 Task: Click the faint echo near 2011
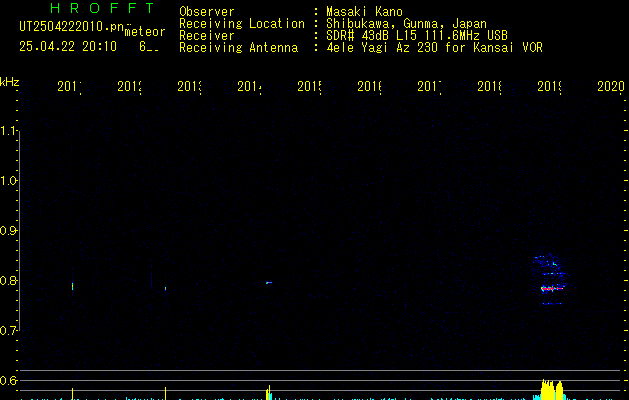click(73, 286)
